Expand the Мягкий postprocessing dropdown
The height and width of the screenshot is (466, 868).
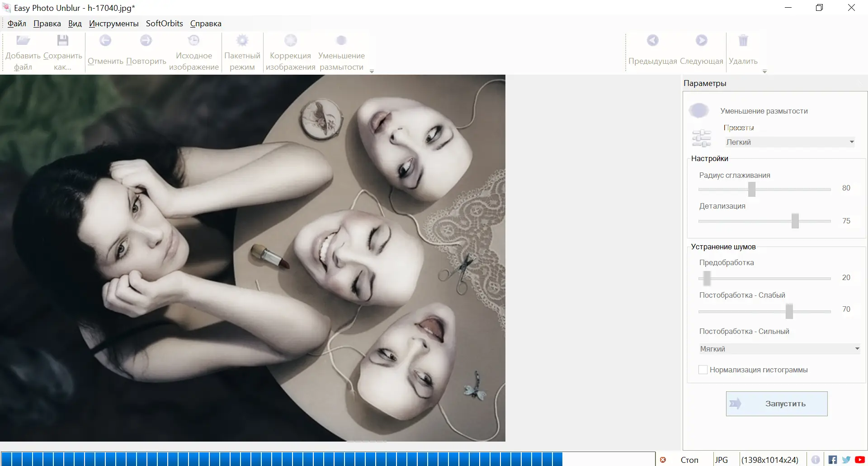(x=778, y=349)
